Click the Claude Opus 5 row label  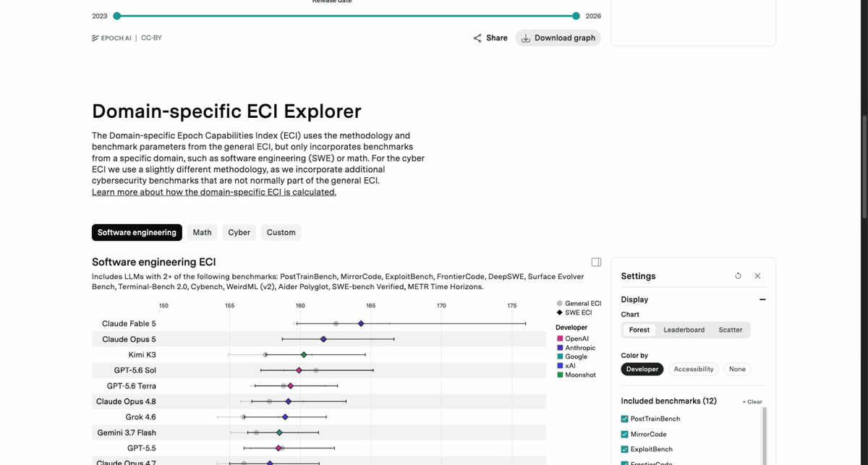click(x=129, y=339)
